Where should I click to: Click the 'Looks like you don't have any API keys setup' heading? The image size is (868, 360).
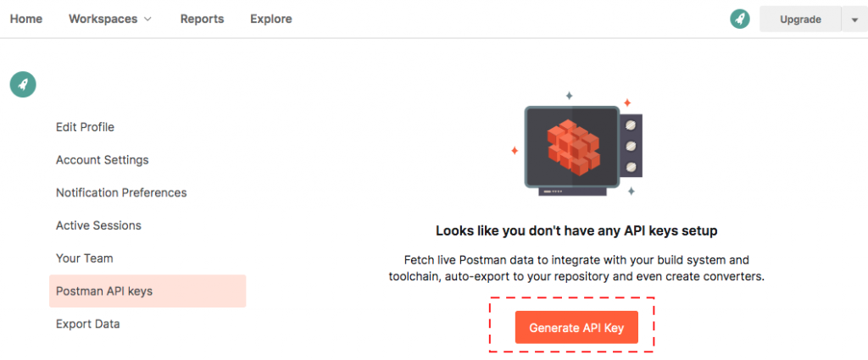[576, 230]
